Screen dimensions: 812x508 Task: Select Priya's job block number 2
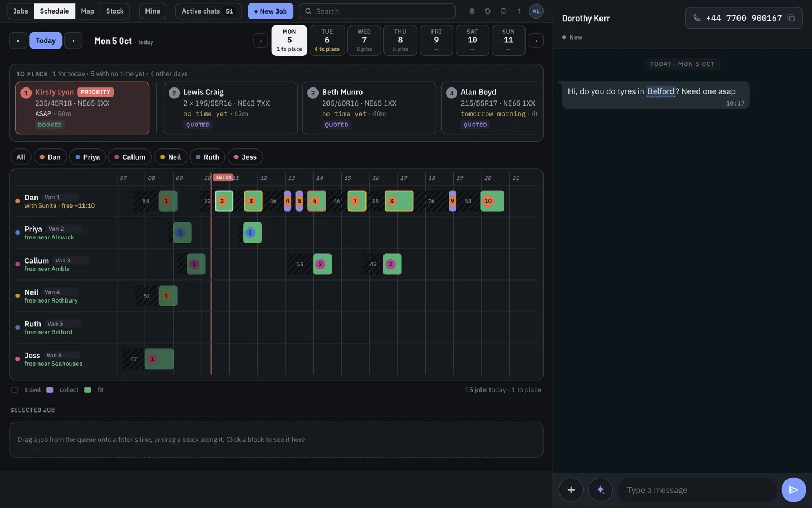[x=252, y=233]
